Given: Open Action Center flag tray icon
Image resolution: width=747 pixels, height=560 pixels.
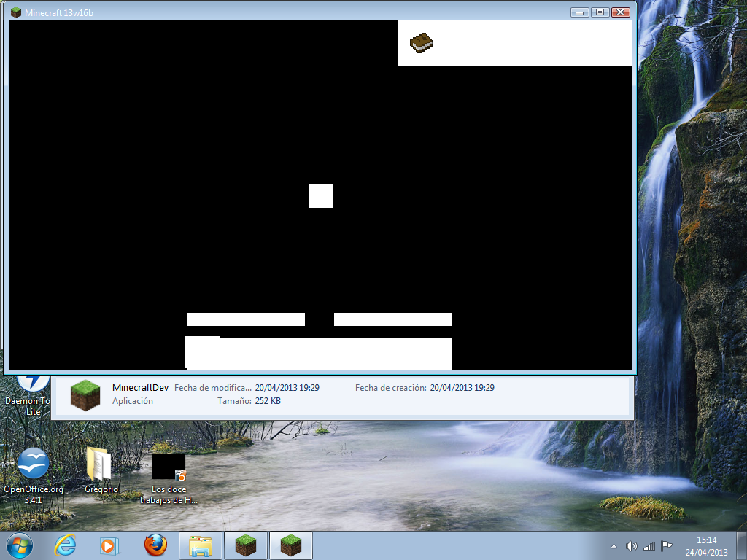Looking at the screenshot, I should pos(667,545).
